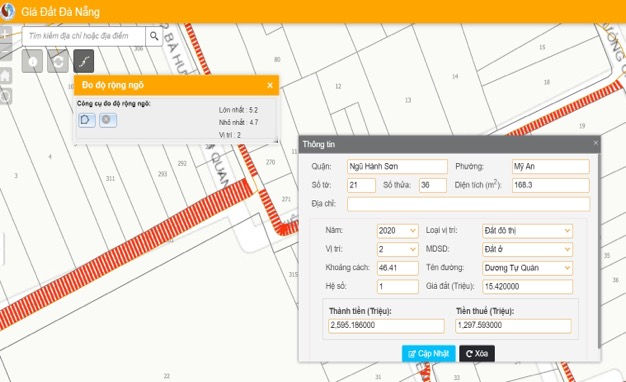Open the Năm year dropdown
The width and height of the screenshot is (626, 382).
[398, 231]
